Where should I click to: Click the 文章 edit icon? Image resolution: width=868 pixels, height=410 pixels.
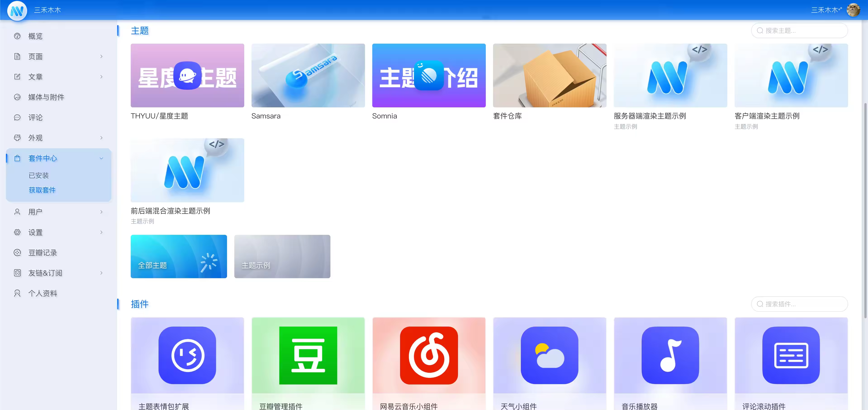point(17,77)
